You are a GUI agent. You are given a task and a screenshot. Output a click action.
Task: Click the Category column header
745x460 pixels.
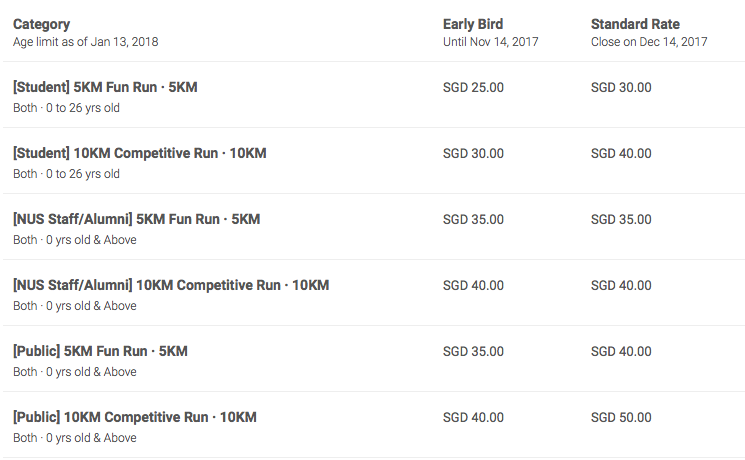[41, 24]
